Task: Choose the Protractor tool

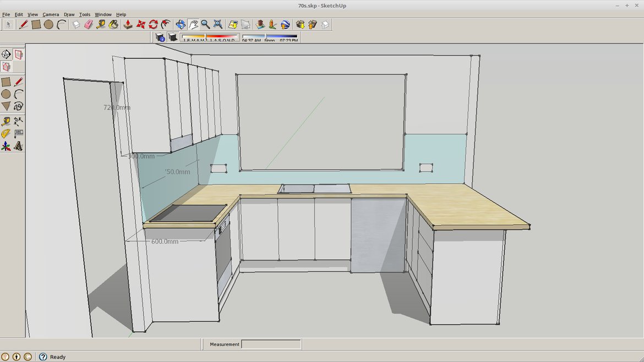Action: point(6,134)
